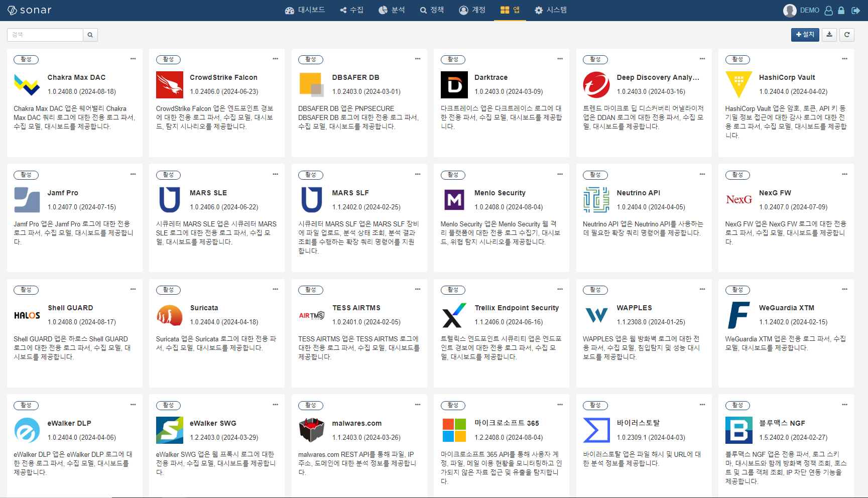Open the more menu on TESS AIRTMS card

point(418,289)
